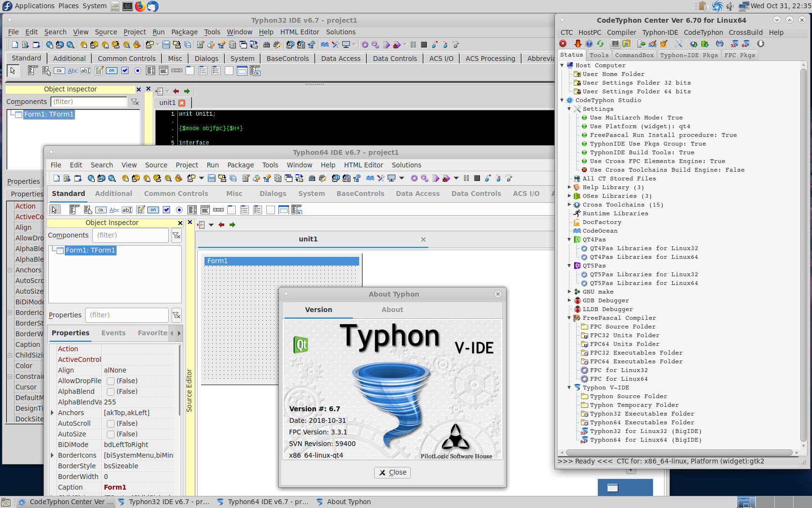Expand the BorderIcons property in Typhon64 inspector
812x508 pixels.
pos(52,455)
